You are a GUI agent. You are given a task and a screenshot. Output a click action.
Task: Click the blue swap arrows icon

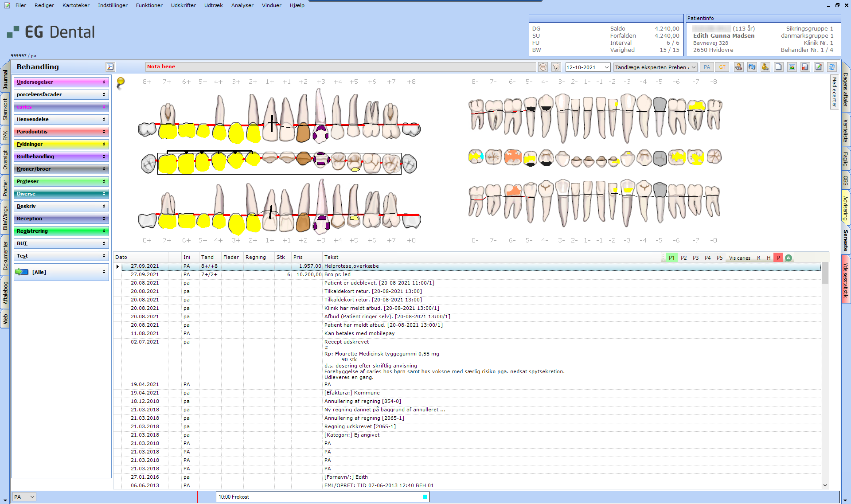point(752,67)
